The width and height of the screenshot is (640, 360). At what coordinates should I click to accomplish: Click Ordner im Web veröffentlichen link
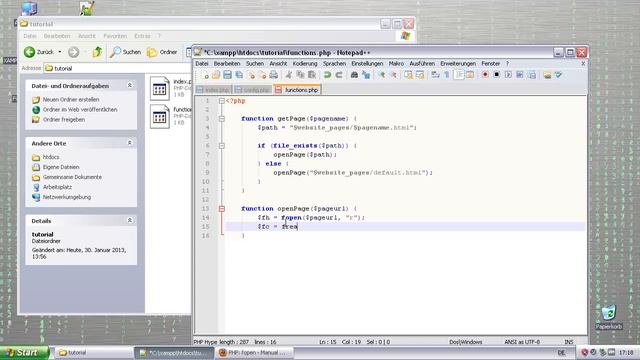point(80,110)
